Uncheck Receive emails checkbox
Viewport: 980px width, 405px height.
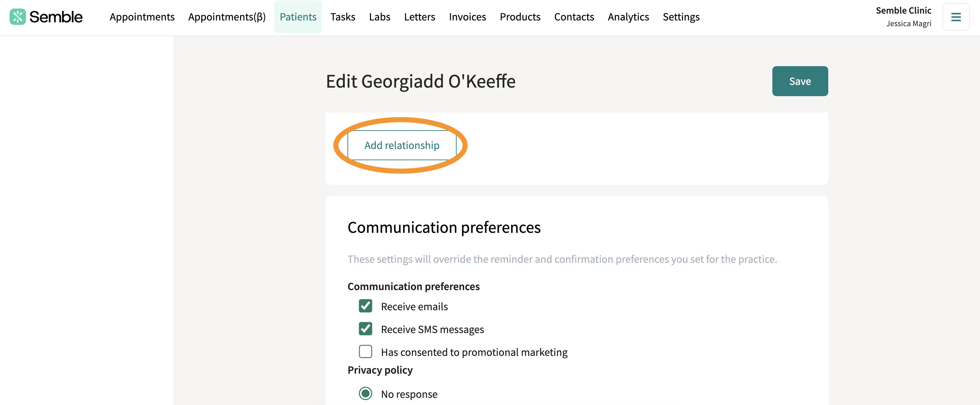pyautogui.click(x=365, y=306)
